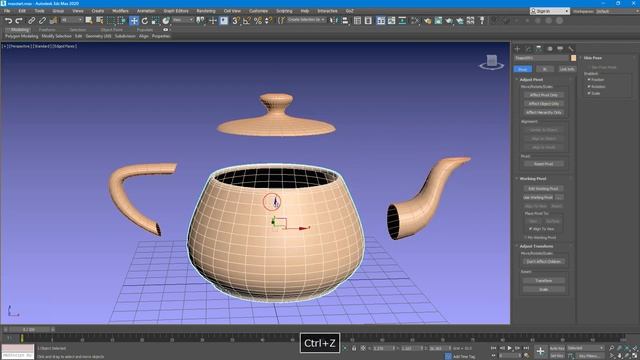Open the File menu
640x360 pixels.
(x=7, y=11)
